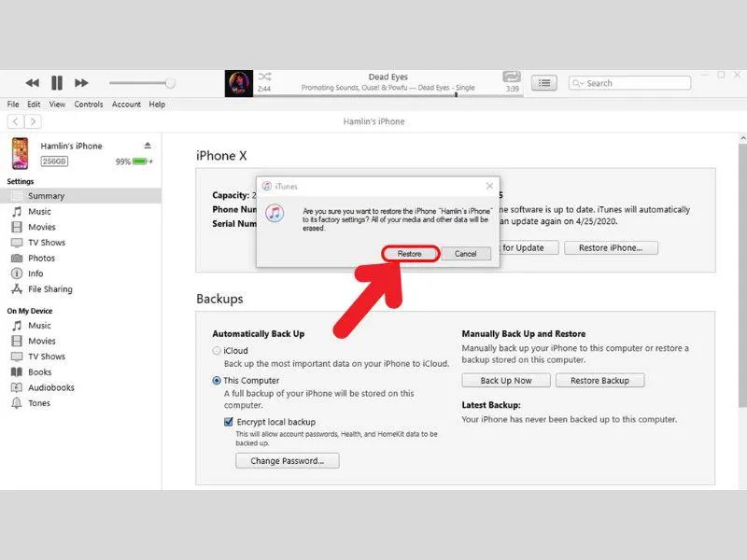Click the Restore iPhone... button
The width and height of the screenshot is (747, 560).
tap(611, 247)
